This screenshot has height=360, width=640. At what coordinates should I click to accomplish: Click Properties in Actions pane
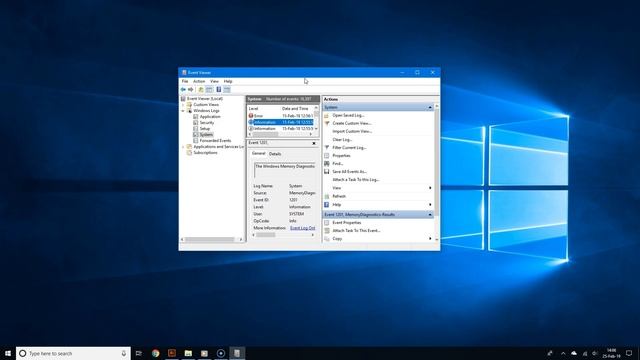pyautogui.click(x=341, y=156)
